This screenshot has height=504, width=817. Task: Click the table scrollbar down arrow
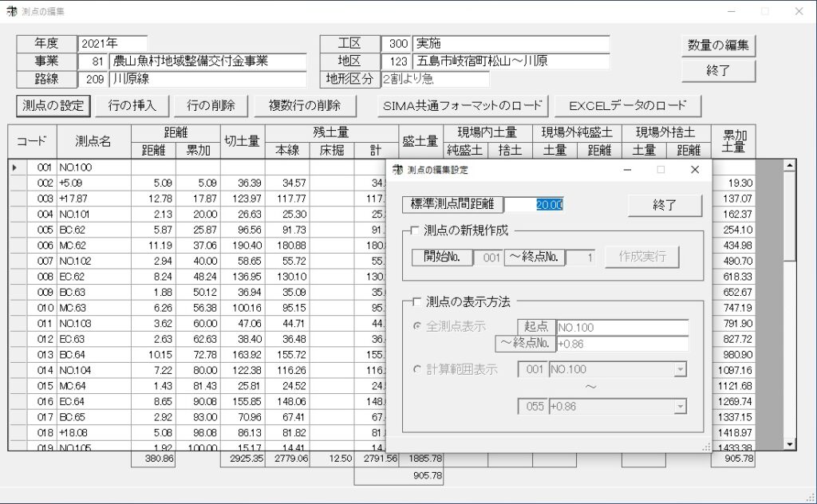pos(789,444)
